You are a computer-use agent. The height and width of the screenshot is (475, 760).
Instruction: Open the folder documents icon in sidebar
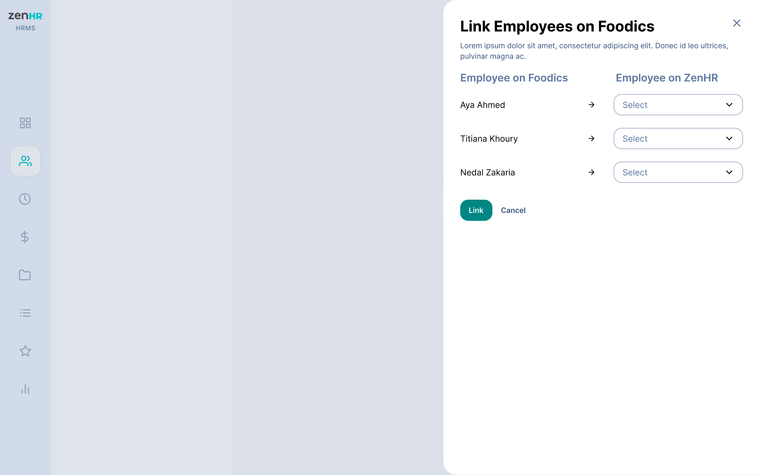pos(25,275)
